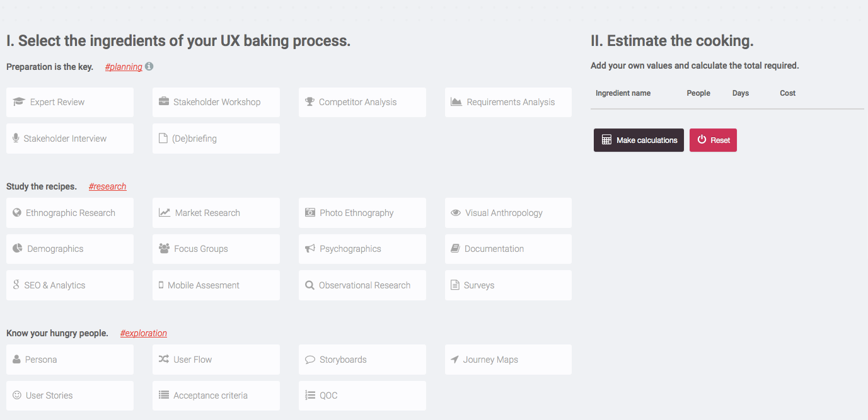Select the Requirements Analysis ingredient label
868x420 pixels.
[x=511, y=102]
